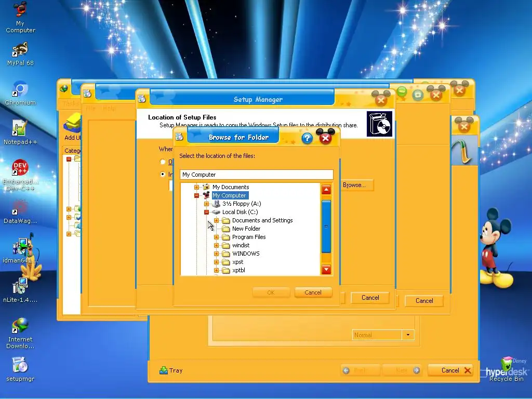Select New Folder in the tree
This screenshot has width=532, height=399.
246,229
